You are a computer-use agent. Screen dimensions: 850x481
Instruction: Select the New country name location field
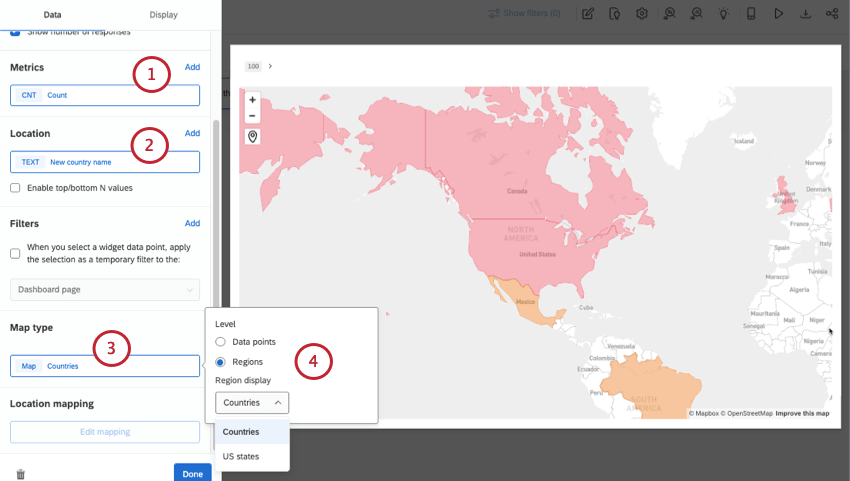105,162
